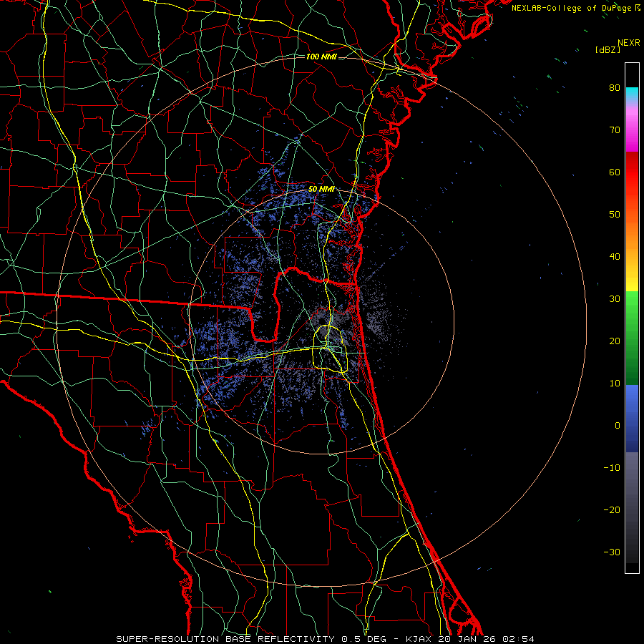The height and width of the screenshot is (644, 644).
Task: Click the -20 value on the dBZ scale
Action: pyautogui.click(x=612, y=510)
